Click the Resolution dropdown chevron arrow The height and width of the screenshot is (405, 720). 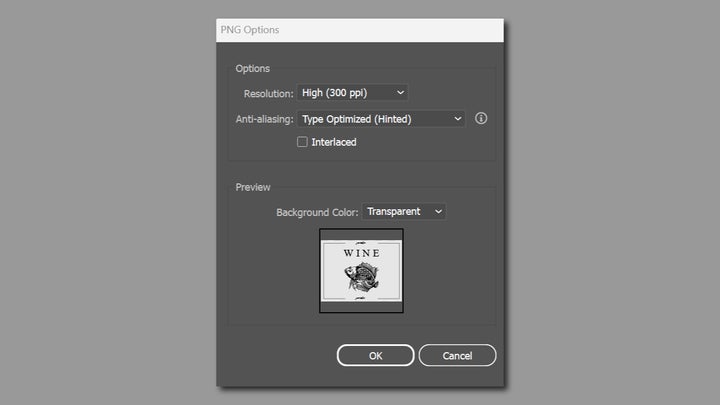point(401,93)
